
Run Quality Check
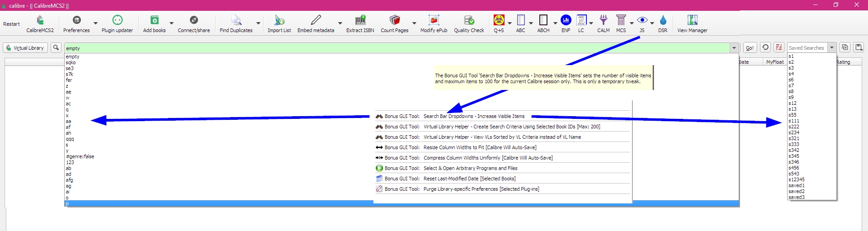pos(469,20)
